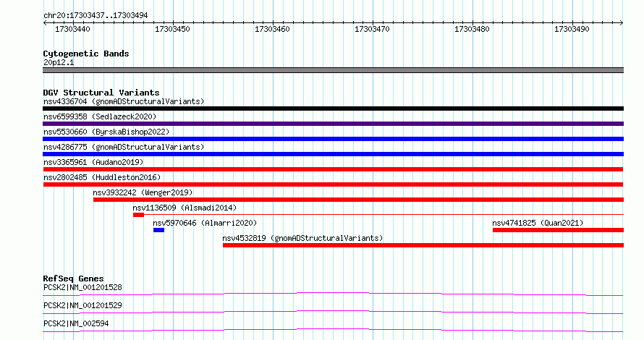This screenshot has height=340, width=644.
Task: Click ruler position 17303440
Action: tap(72, 29)
